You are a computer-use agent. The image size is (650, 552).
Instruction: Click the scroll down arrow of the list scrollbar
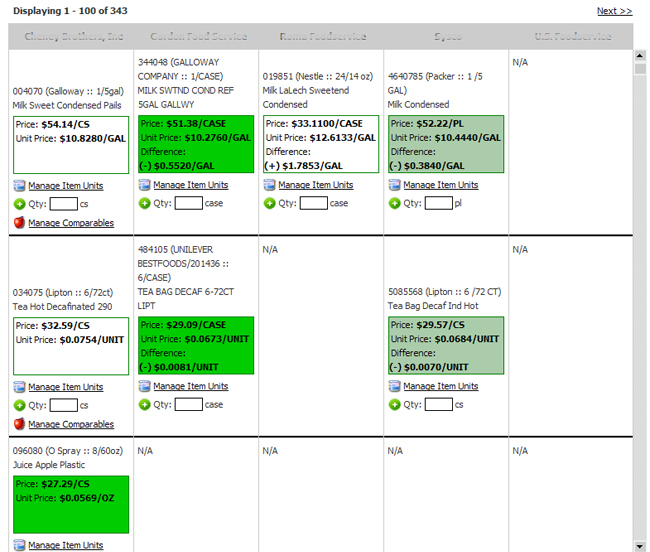[640, 546]
